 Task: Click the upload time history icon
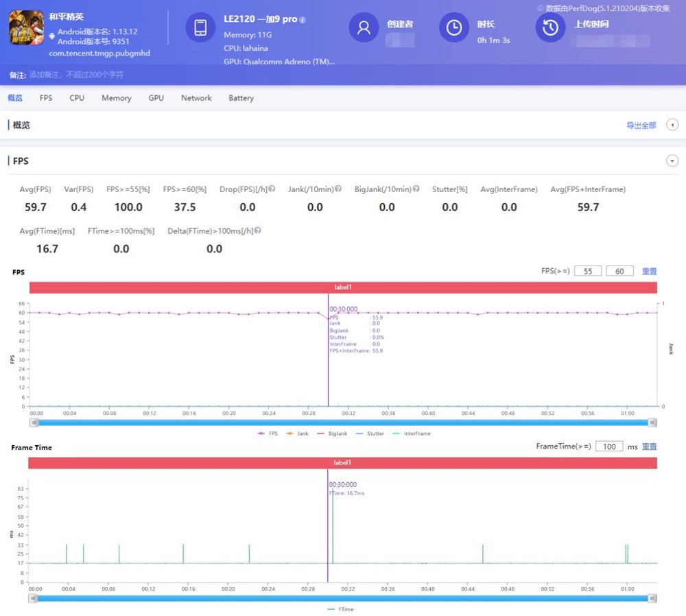(550, 27)
